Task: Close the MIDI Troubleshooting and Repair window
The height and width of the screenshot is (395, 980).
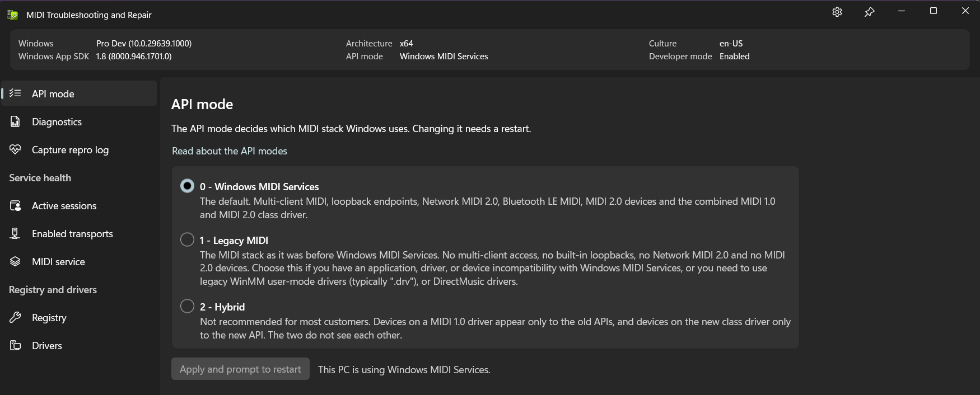Action: (x=965, y=11)
